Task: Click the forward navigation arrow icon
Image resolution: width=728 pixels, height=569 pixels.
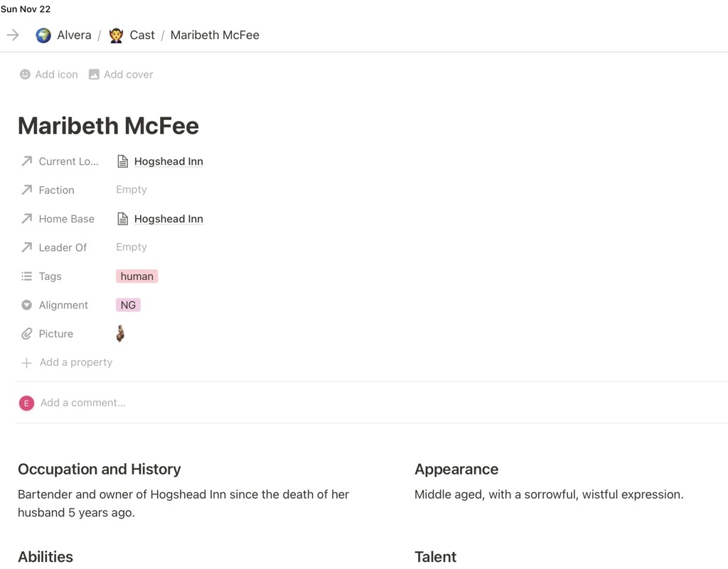Action: coord(13,35)
